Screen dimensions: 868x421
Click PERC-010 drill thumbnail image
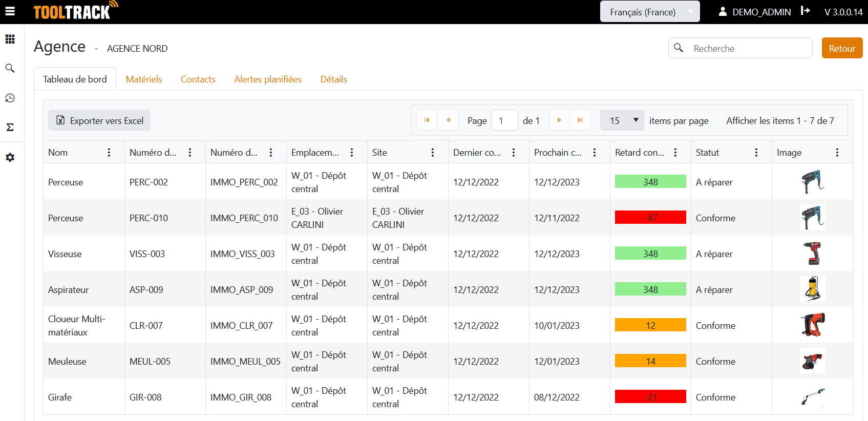click(813, 218)
